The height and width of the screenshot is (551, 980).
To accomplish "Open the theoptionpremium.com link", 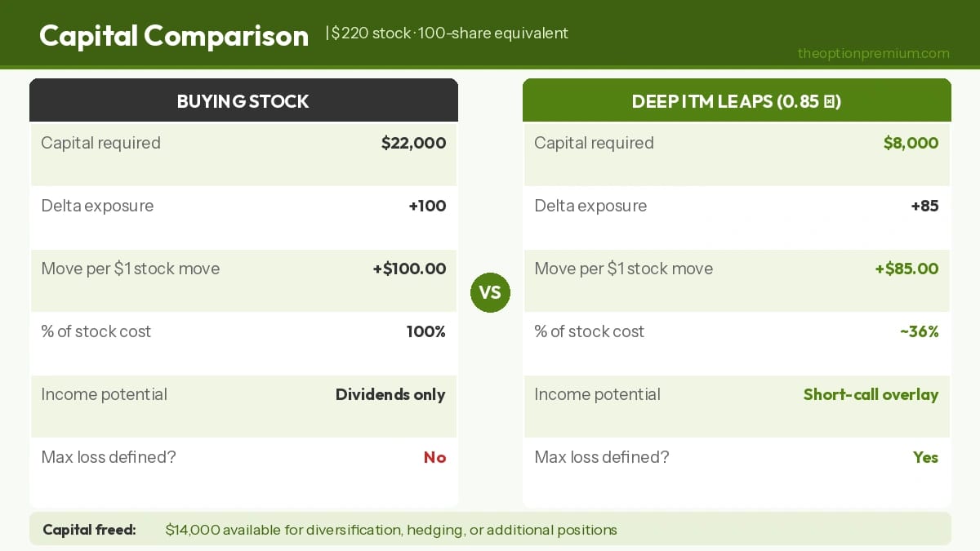I will pos(873,54).
